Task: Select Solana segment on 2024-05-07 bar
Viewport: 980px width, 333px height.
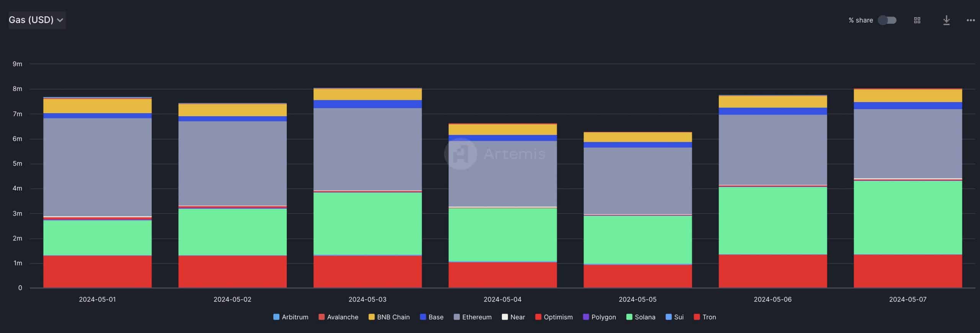Action: (x=908, y=218)
